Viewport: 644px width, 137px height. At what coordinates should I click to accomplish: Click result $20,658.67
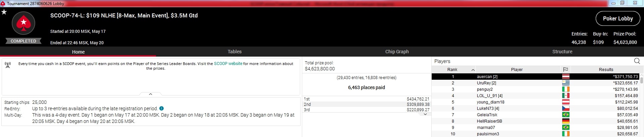click(628, 134)
